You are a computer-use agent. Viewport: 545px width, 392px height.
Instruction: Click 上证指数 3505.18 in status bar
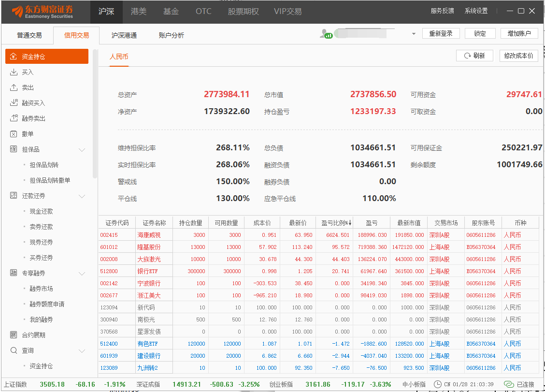point(34,384)
